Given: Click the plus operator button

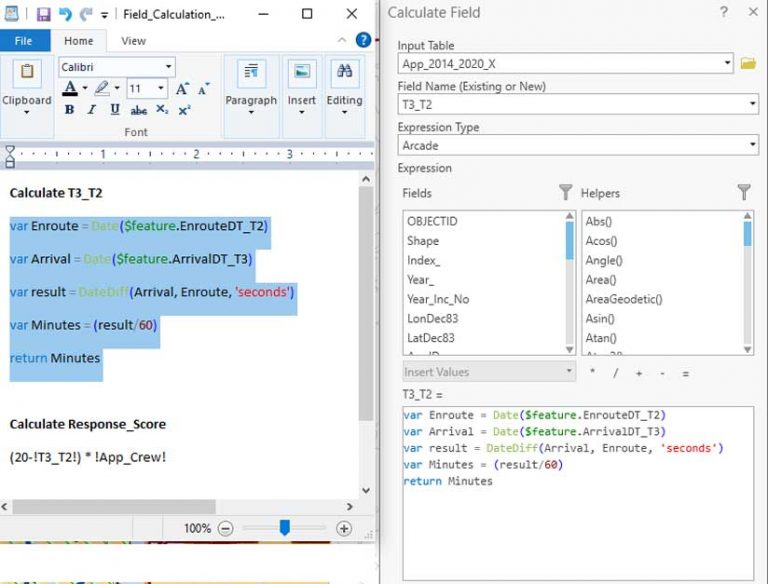Looking at the screenshot, I should (639, 373).
